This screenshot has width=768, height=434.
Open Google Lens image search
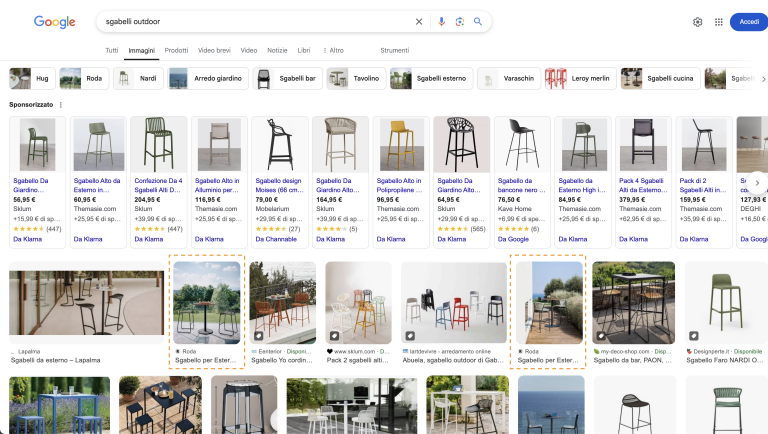[460, 22]
